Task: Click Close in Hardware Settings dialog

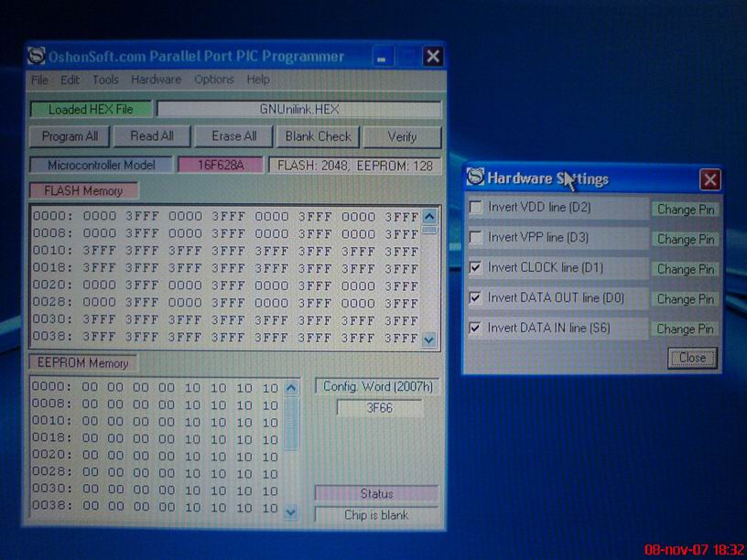Action: click(x=692, y=358)
